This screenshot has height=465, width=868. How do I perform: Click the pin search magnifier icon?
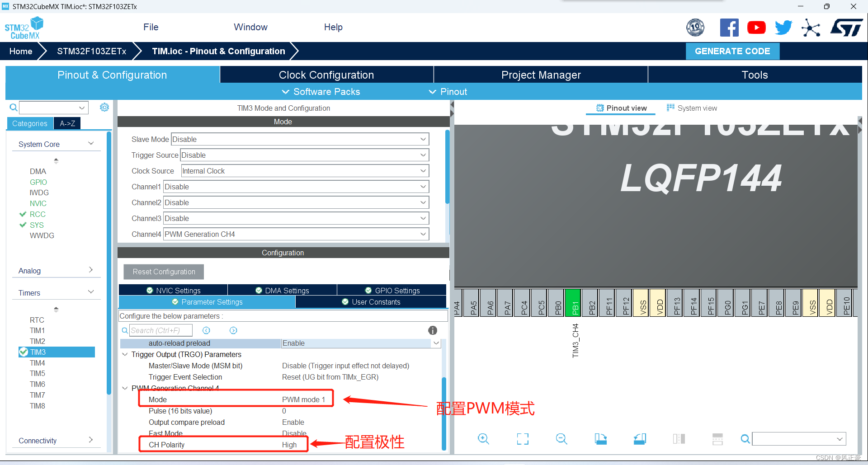coord(745,439)
